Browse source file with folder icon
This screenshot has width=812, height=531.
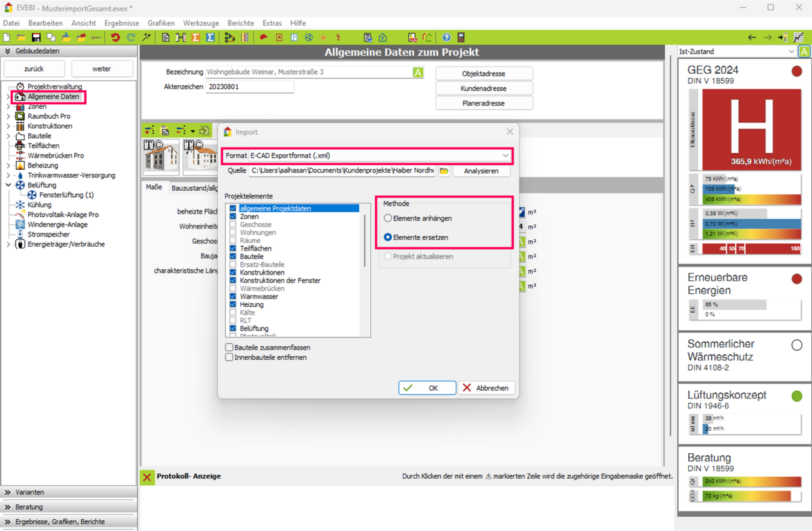point(444,171)
